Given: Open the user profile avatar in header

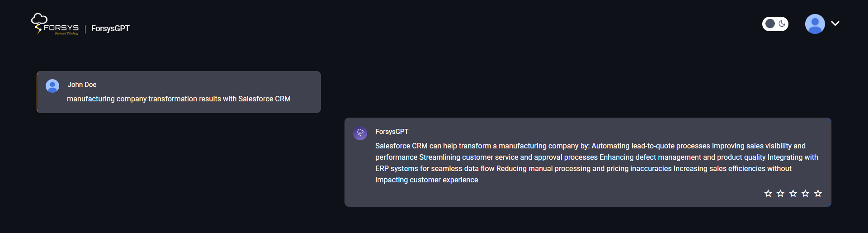Looking at the screenshot, I should tap(815, 24).
